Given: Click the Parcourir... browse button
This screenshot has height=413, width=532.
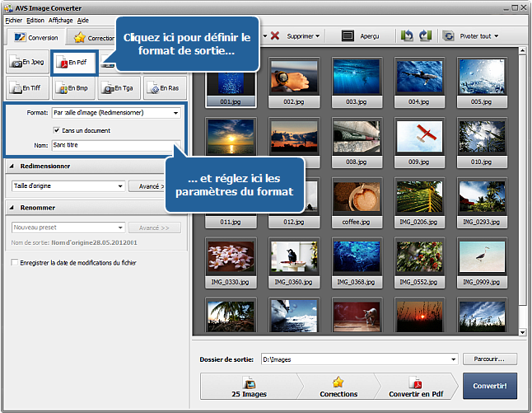Looking at the screenshot, I should pos(489,359).
